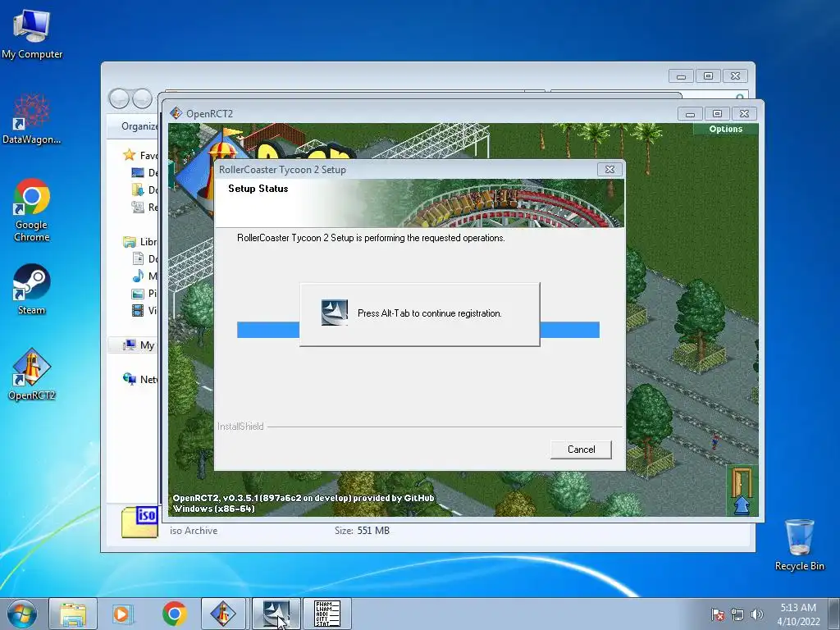Click network tray icon
This screenshot has height=630, width=840.
[737, 614]
